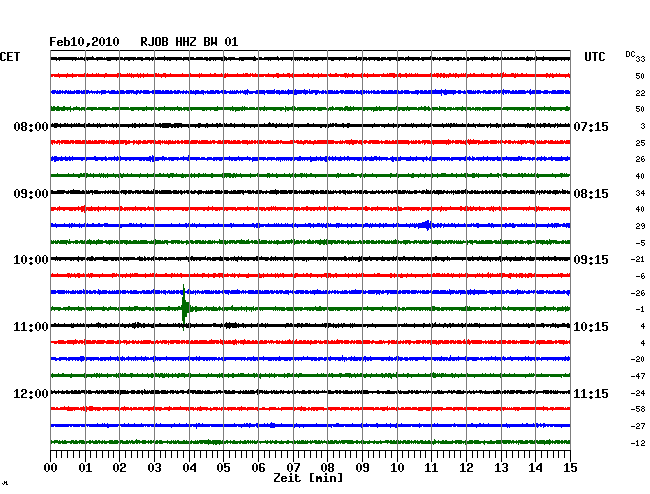The width and height of the screenshot is (650, 494).
Task: Click the 10:15 UTC time label
Action: (591, 327)
